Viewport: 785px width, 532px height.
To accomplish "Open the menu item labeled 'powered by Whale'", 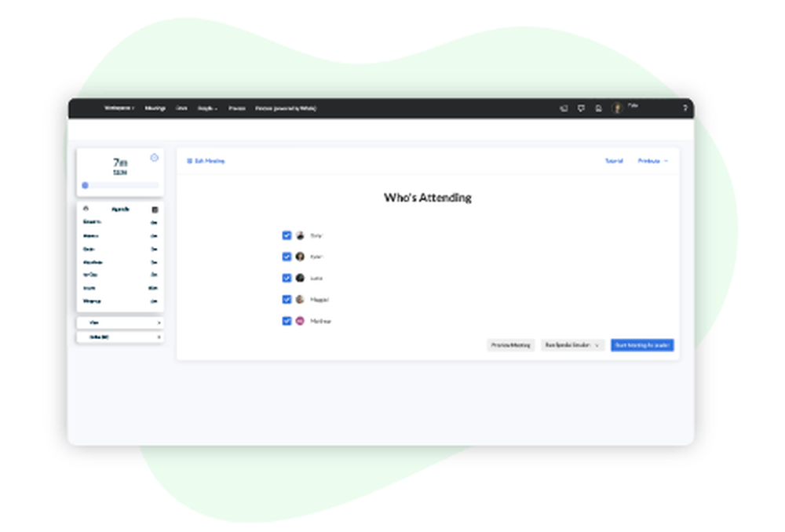I will (x=286, y=108).
